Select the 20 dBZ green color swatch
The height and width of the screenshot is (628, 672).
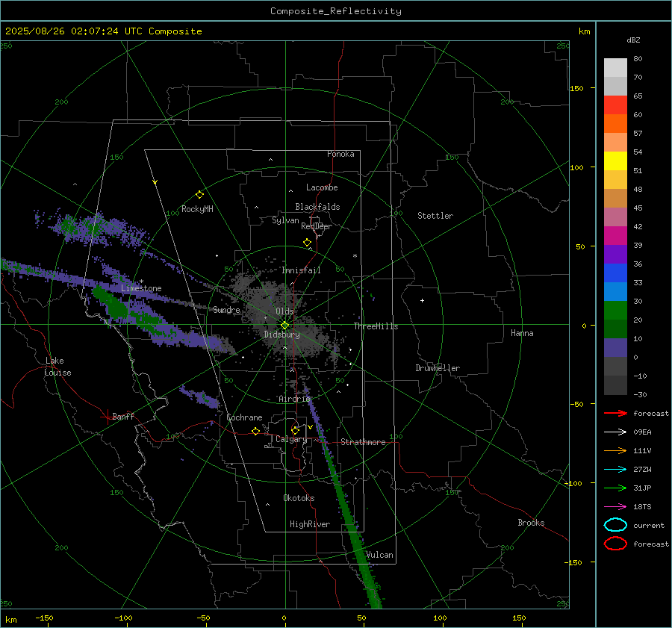point(615,310)
